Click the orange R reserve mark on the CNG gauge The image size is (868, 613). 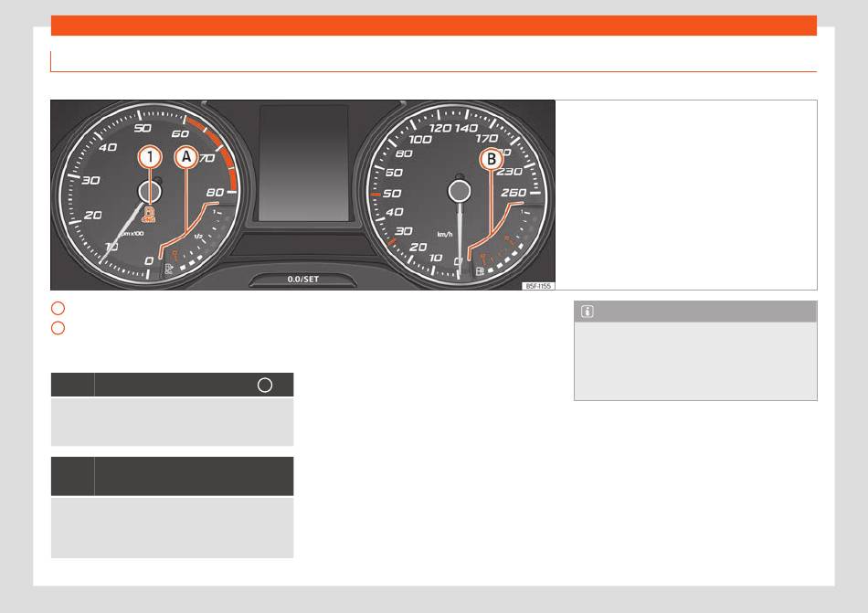point(175,255)
